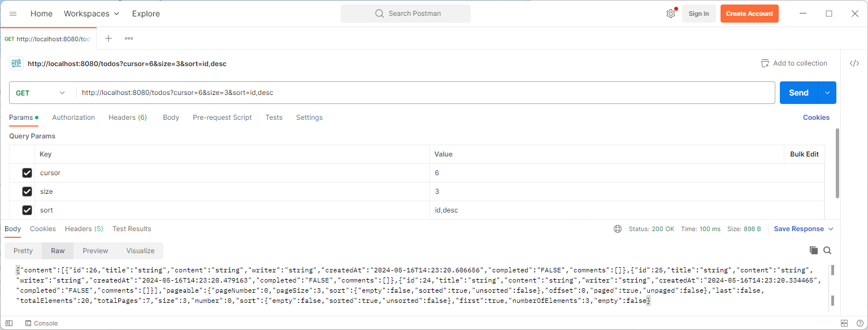
Task: Copy the response body with copy icon
Action: pyautogui.click(x=814, y=250)
